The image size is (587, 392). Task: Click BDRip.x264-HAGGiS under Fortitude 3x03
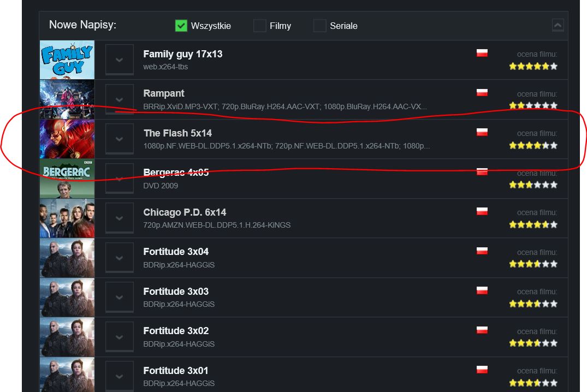point(179,304)
